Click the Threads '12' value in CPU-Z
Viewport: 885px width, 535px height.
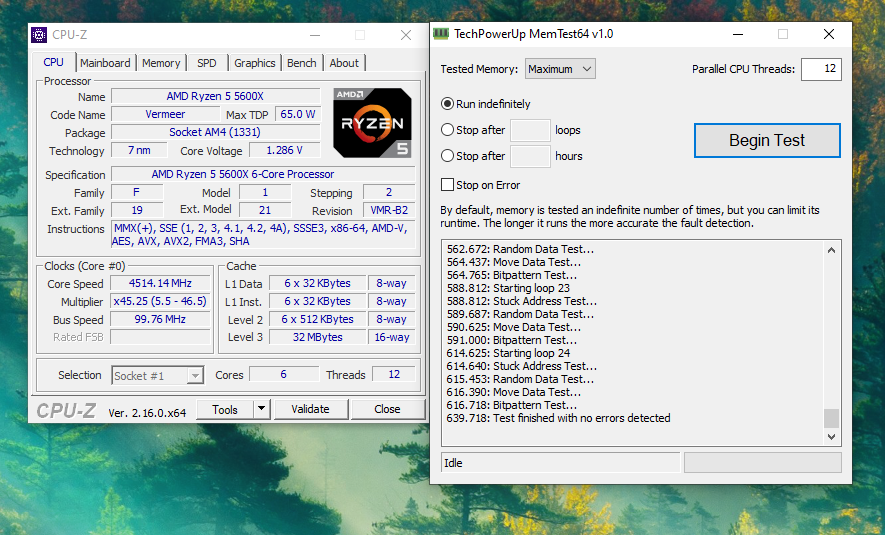tap(394, 374)
